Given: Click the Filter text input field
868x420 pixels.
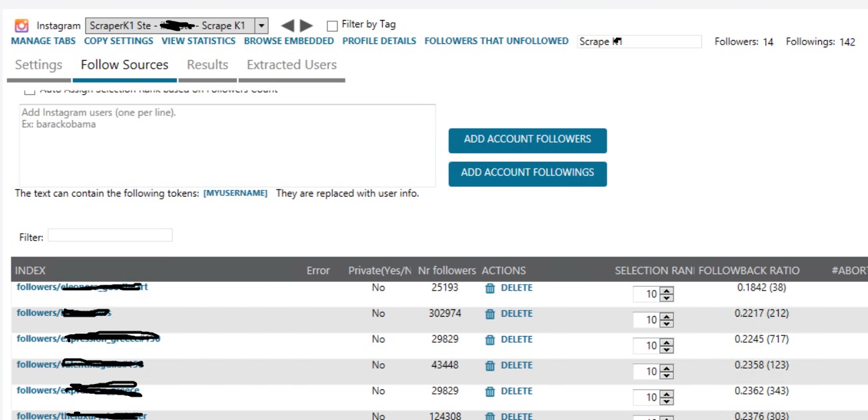Looking at the screenshot, I should 110,235.
